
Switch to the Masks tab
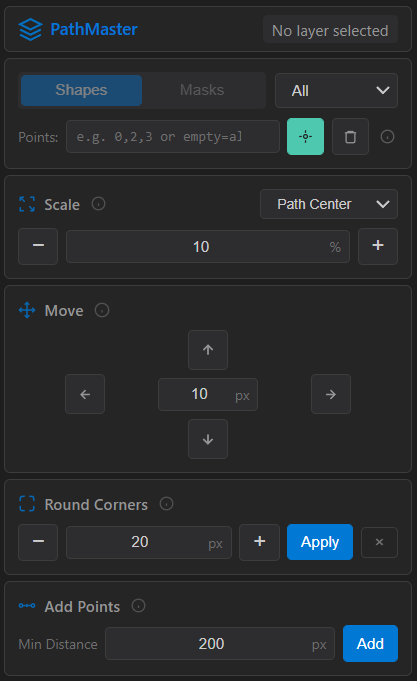tap(202, 90)
